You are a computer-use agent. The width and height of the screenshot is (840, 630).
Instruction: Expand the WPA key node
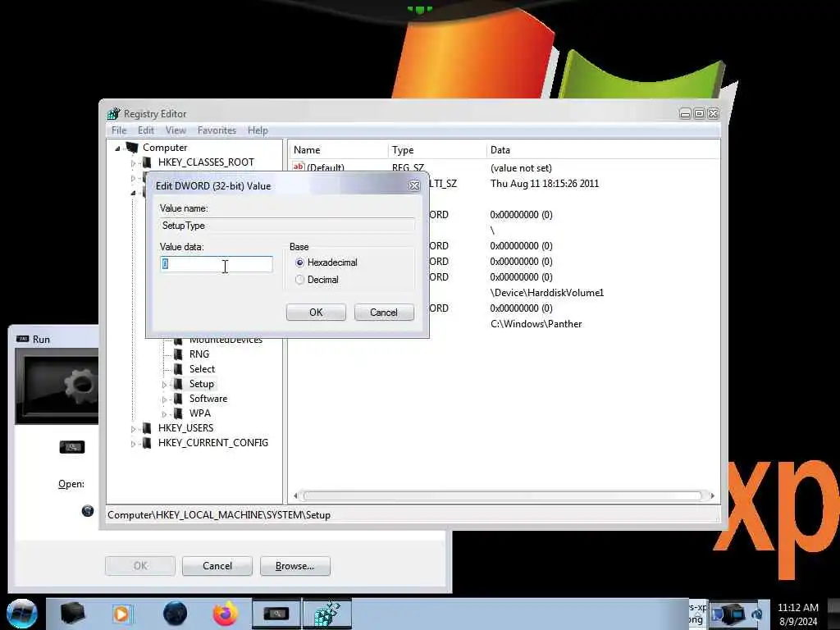[164, 414]
